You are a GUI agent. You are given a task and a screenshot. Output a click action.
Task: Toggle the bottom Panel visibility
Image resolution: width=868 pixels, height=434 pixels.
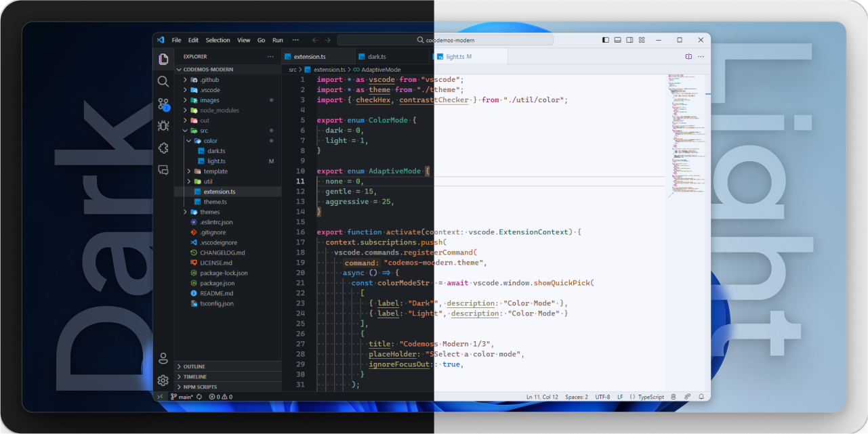click(x=617, y=39)
